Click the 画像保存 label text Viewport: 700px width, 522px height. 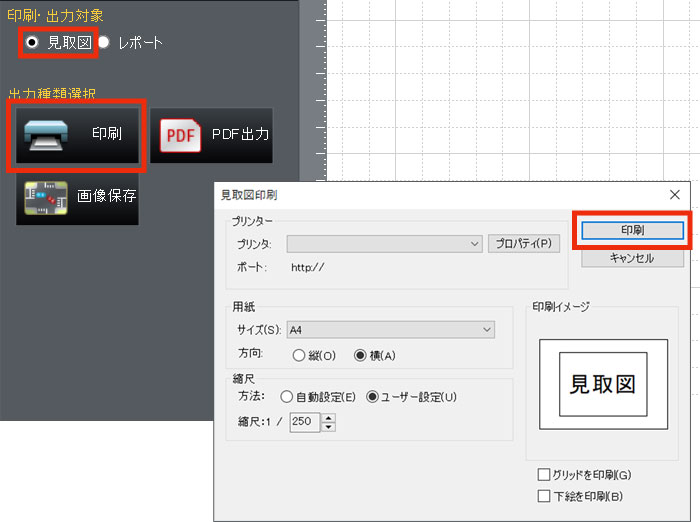(107, 196)
